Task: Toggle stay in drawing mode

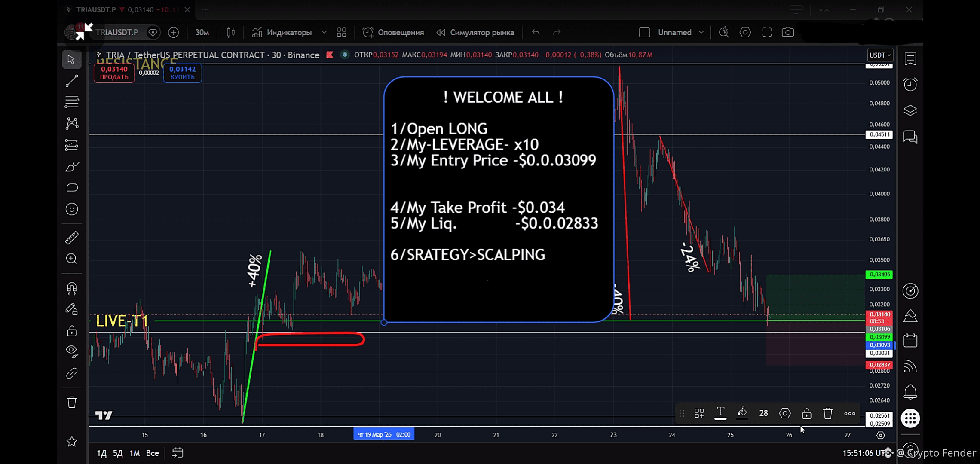Action: pyautogui.click(x=71, y=309)
